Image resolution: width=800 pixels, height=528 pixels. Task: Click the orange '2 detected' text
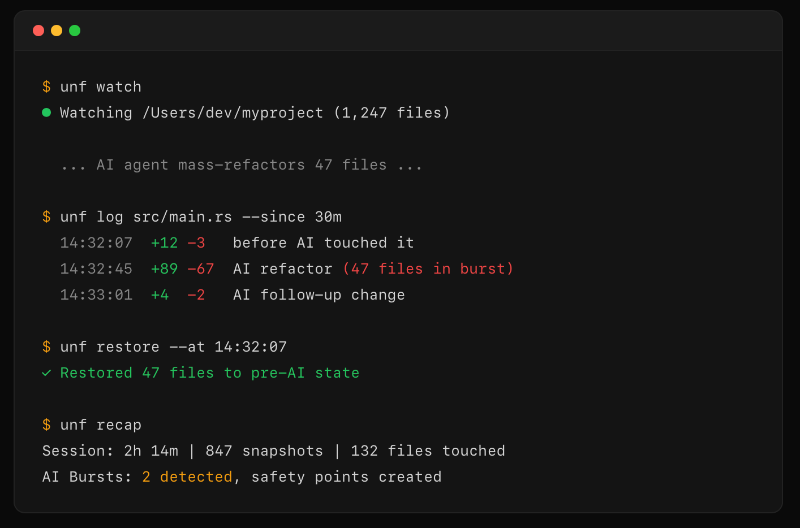(187, 477)
